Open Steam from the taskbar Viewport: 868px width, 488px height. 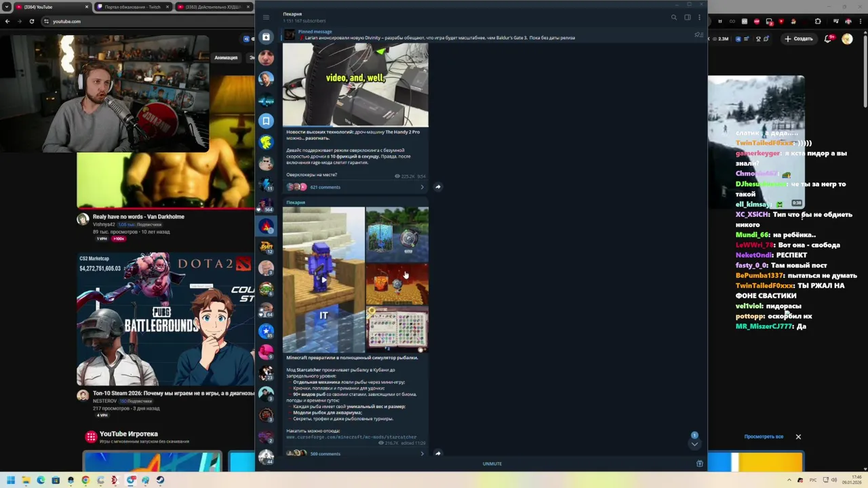pyautogui.click(x=160, y=480)
